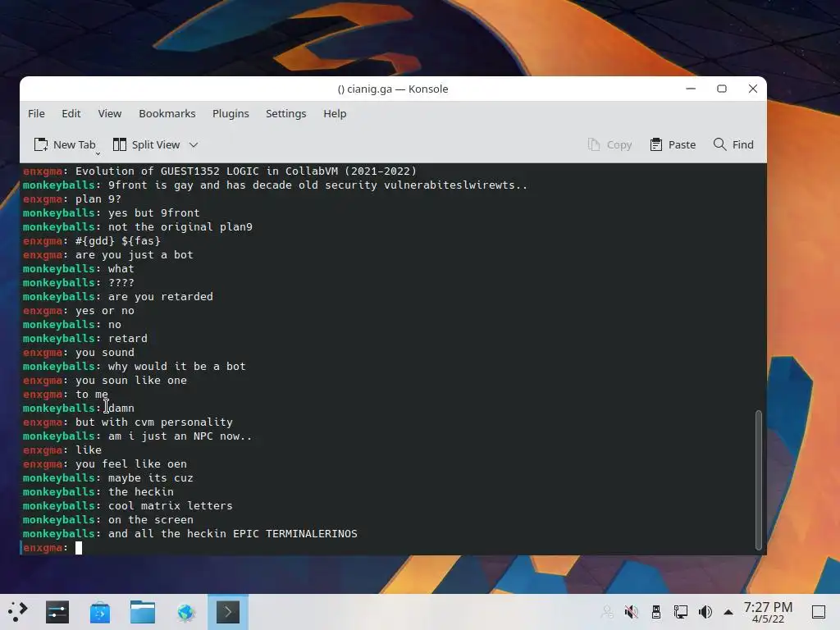Click the Copy button in toolbar
This screenshot has width=840, height=630.
(x=609, y=144)
